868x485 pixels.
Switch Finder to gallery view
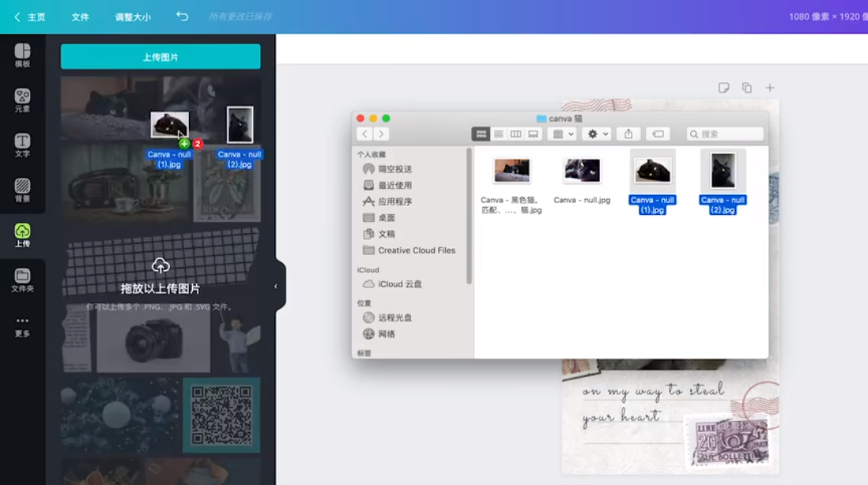coord(533,133)
